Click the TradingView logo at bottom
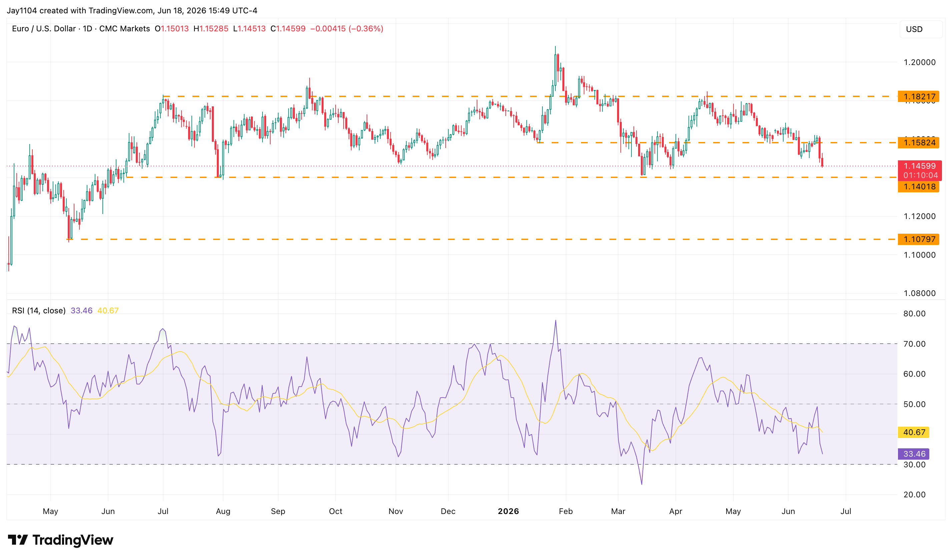The image size is (952, 560). (60, 540)
